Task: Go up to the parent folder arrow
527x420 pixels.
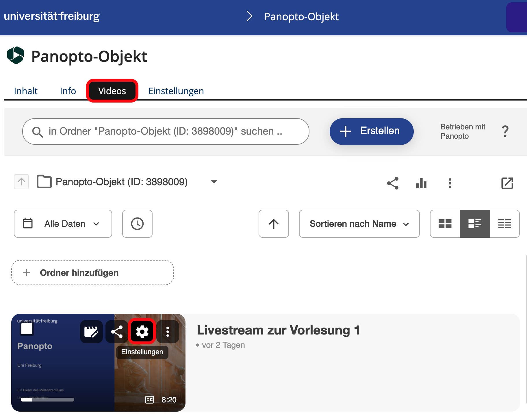Action: tap(21, 182)
